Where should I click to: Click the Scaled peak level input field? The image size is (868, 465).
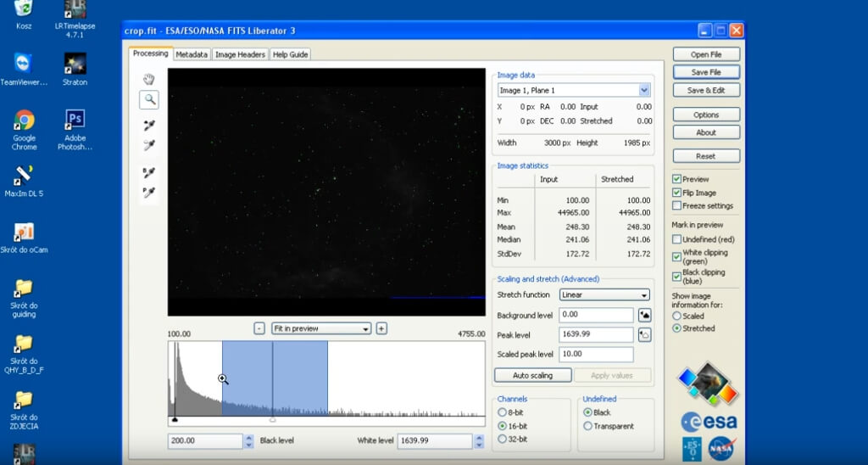pyautogui.click(x=596, y=354)
